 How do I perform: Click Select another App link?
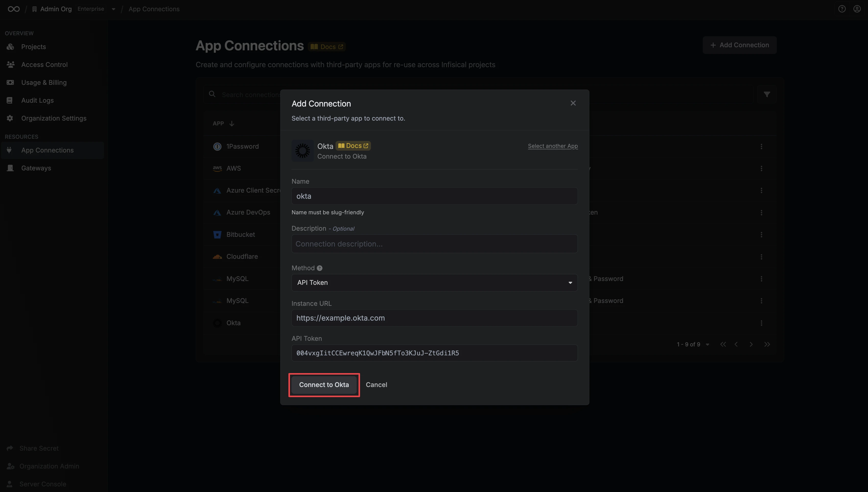(x=553, y=146)
